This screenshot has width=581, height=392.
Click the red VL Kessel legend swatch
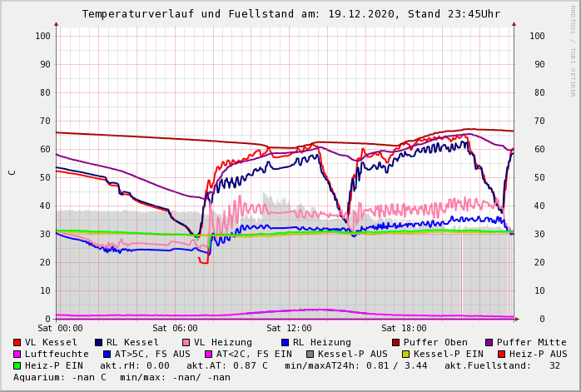17,342
